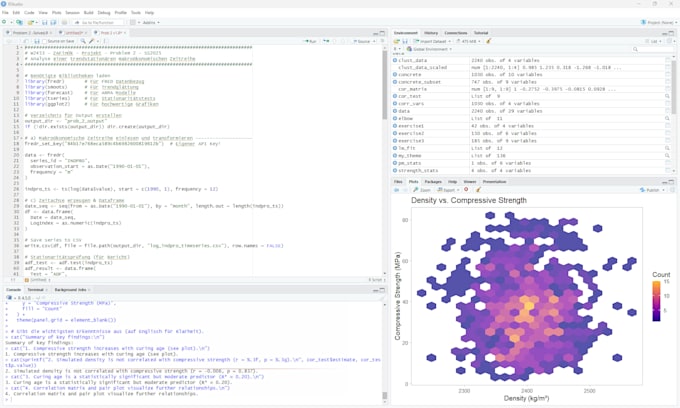
Task: Load workspace using Environment folder icon
Action: tap(396, 41)
